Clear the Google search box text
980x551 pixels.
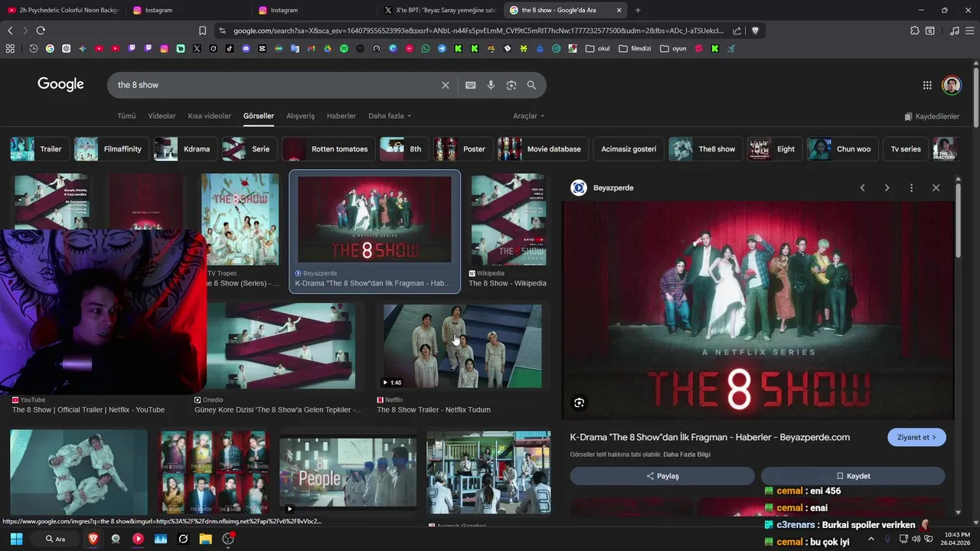(x=445, y=85)
